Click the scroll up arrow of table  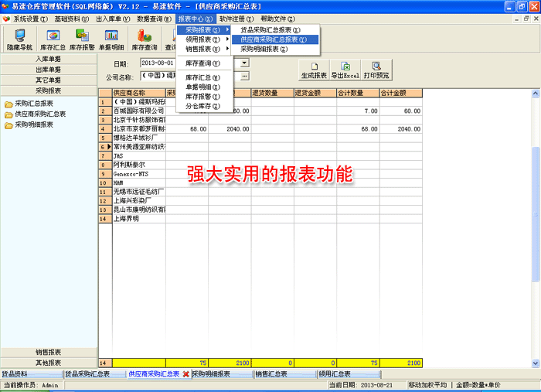[536, 94]
